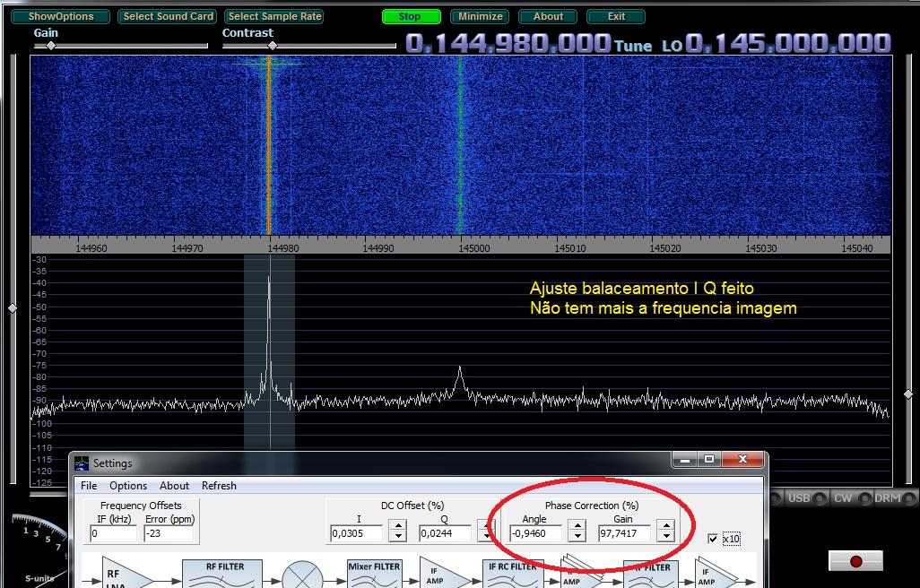Open the Options menu in Settings
Screen dimensions: 920x588
(x=128, y=486)
